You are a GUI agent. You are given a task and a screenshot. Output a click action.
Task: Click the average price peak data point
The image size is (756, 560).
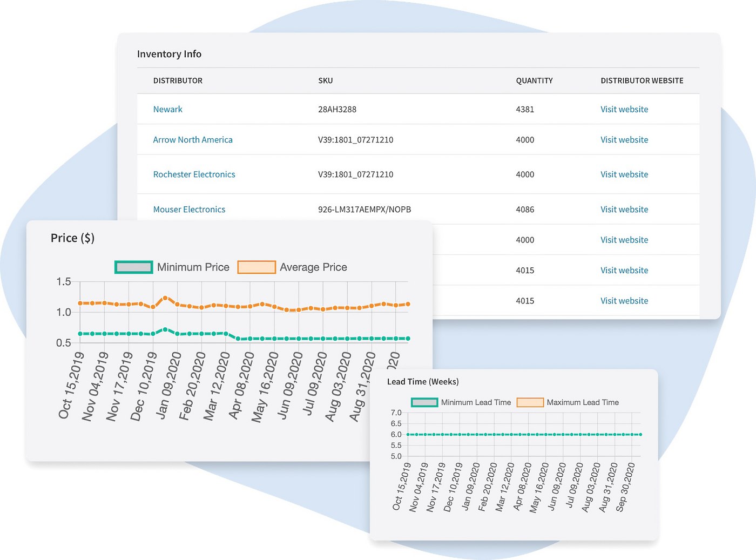[x=165, y=298]
